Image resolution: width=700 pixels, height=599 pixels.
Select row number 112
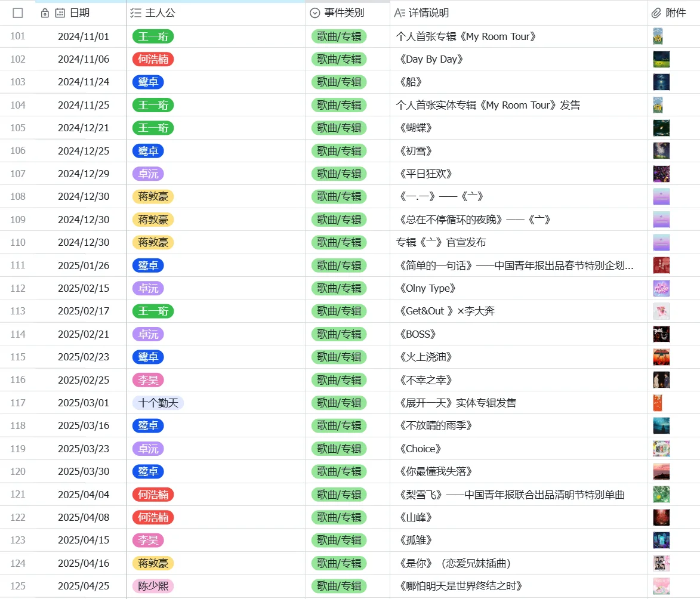pos(18,288)
